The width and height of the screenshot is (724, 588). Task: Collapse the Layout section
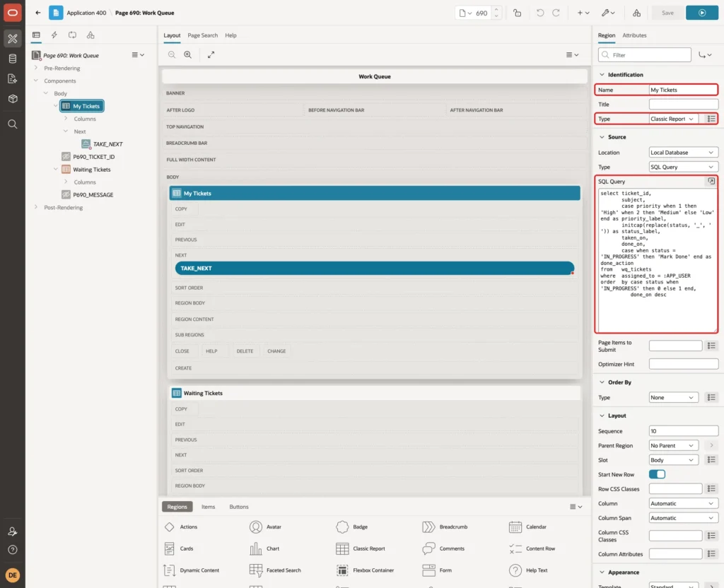602,416
